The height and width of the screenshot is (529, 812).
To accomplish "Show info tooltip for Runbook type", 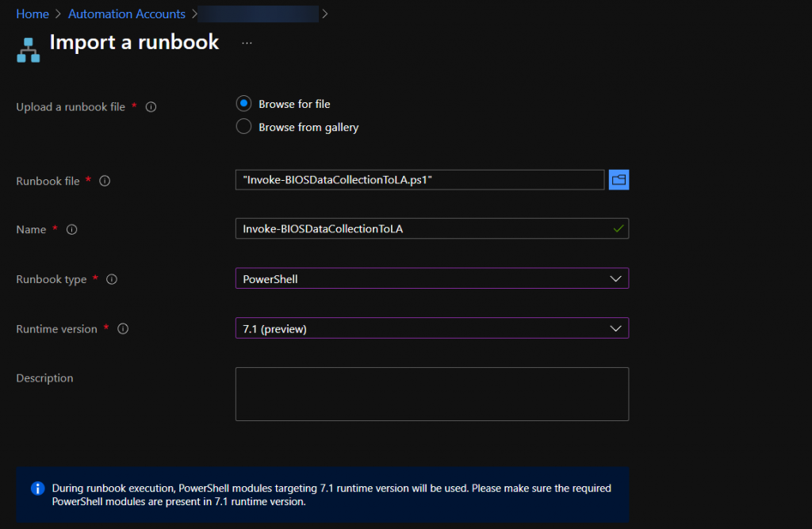I will (112, 279).
